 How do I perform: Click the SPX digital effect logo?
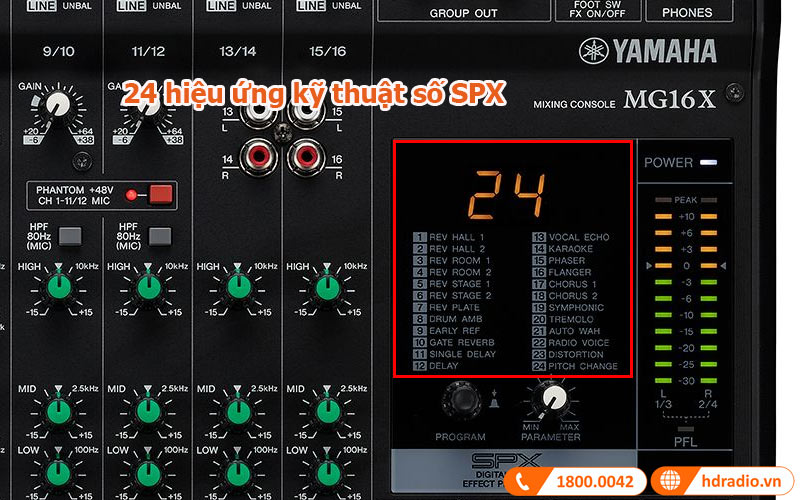[x=506, y=461]
